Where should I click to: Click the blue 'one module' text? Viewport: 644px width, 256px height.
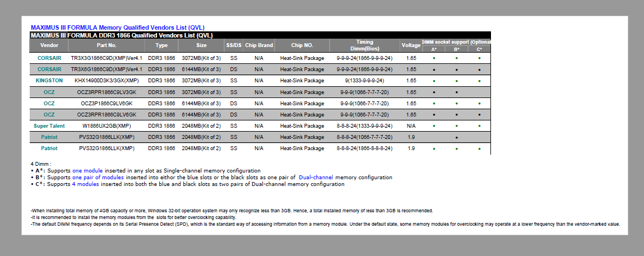click(x=87, y=171)
